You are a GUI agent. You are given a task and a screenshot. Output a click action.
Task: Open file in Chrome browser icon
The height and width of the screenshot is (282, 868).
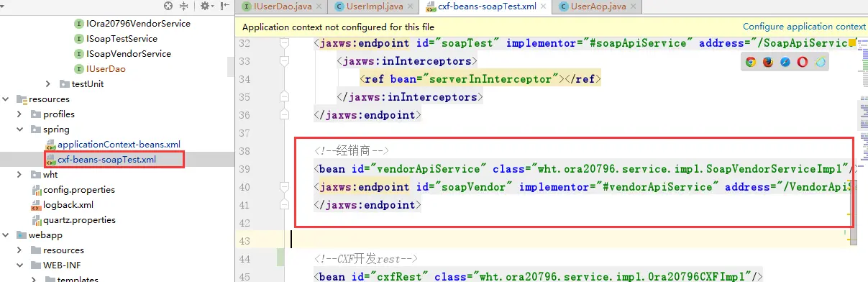(x=750, y=62)
